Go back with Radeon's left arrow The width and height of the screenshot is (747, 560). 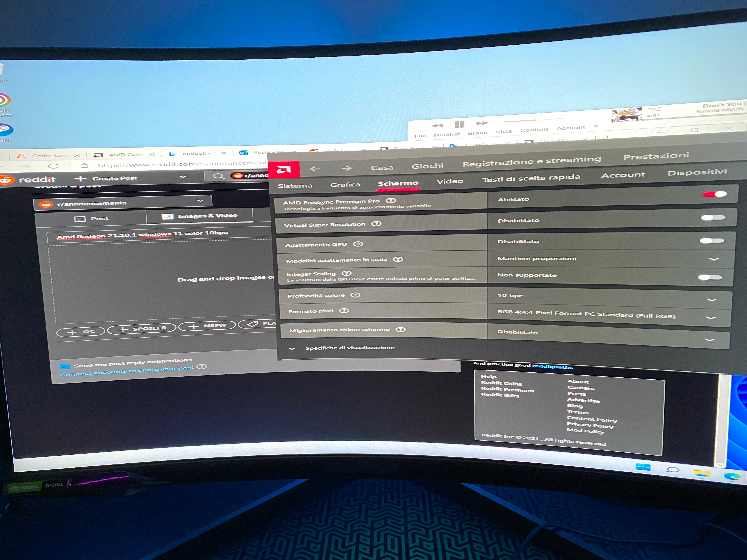[x=315, y=169]
